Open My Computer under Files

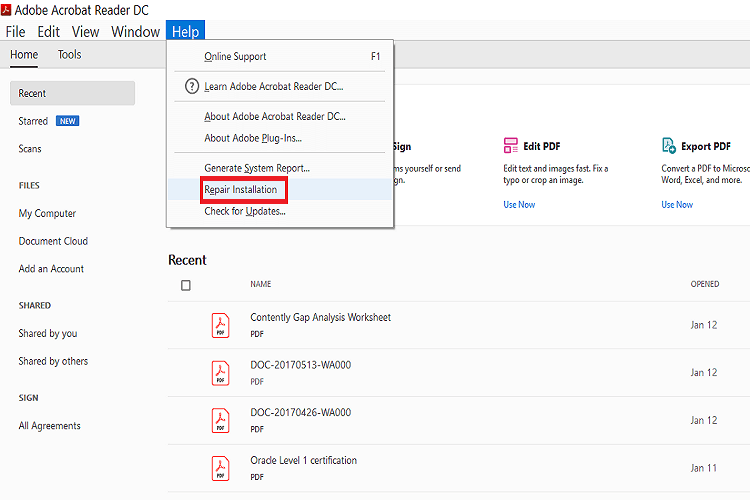coord(47,213)
